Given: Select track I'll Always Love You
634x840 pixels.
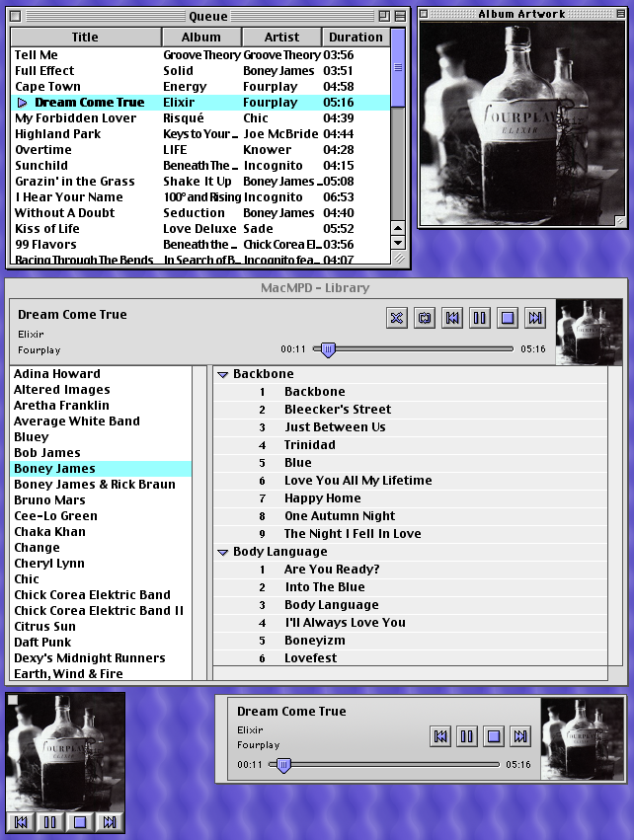Looking at the screenshot, I should point(410,623).
